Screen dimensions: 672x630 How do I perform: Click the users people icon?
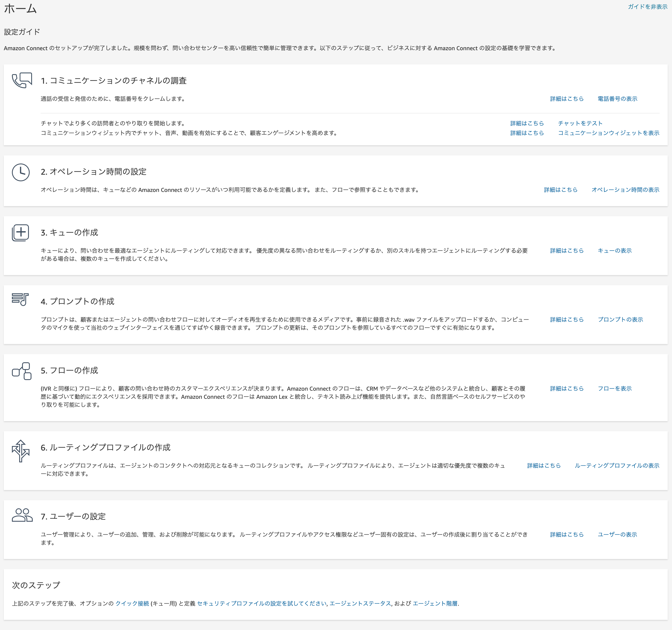coord(22,515)
